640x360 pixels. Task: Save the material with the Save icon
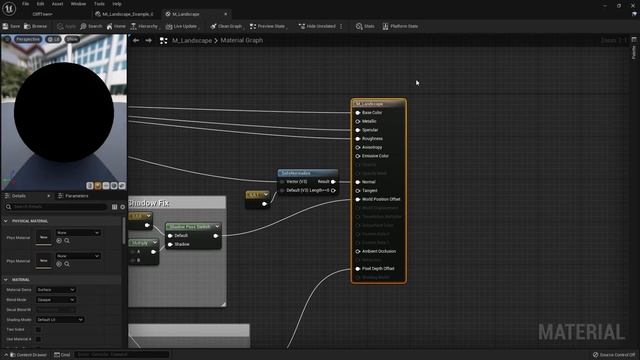click(11, 26)
